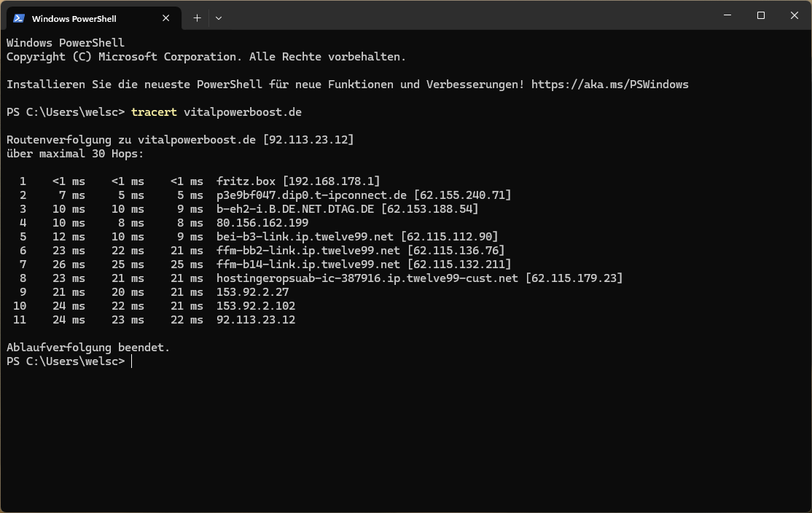Viewport: 812px width, 513px height.
Task: Click the bei-b3-link.ip.twelve99.net hostname
Action: [x=305, y=237]
